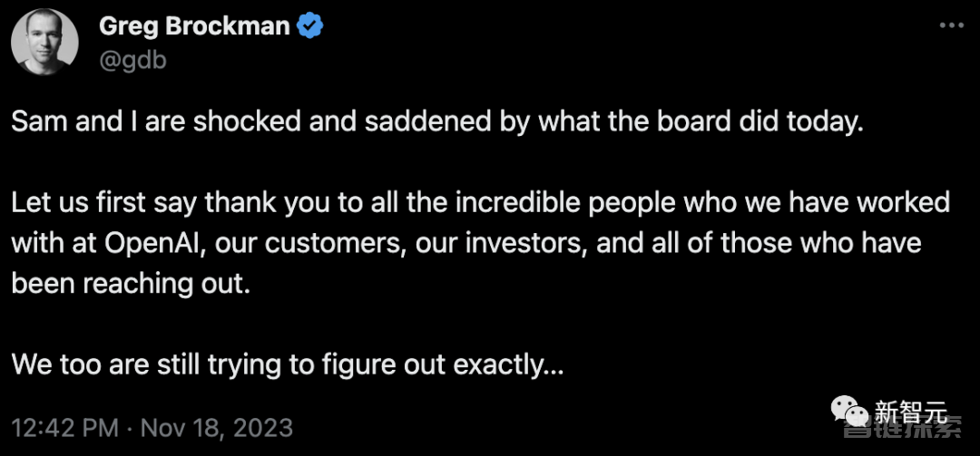Click the 新智元 watermark text
This screenshot has width=980, height=456.
911,412
